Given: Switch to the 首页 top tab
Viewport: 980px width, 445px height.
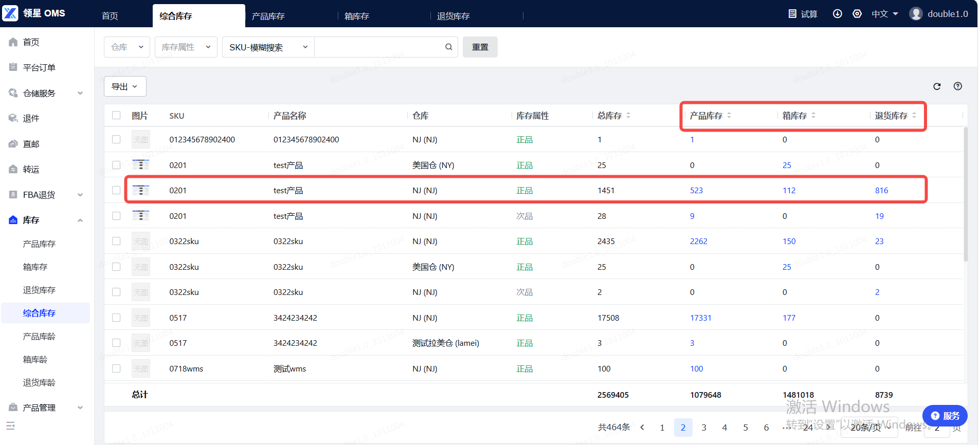Looking at the screenshot, I should [110, 16].
